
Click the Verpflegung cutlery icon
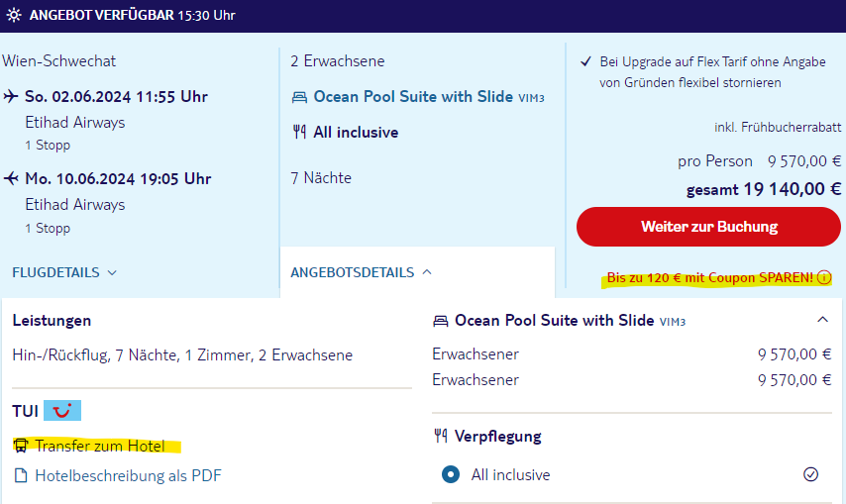pyautogui.click(x=441, y=436)
